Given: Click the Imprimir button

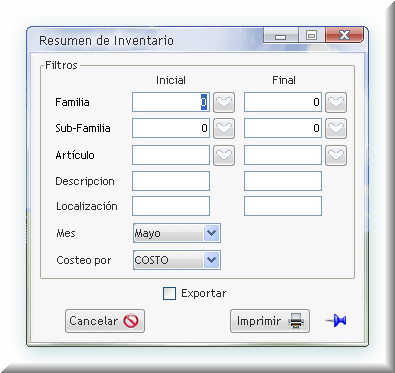Looking at the screenshot, I should click(x=270, y=321).
